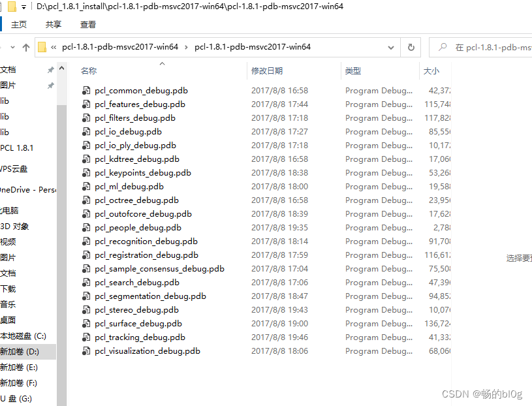Switch to the 查看 ribbon tab
This screenshot has width=532, height=406.
88,23
